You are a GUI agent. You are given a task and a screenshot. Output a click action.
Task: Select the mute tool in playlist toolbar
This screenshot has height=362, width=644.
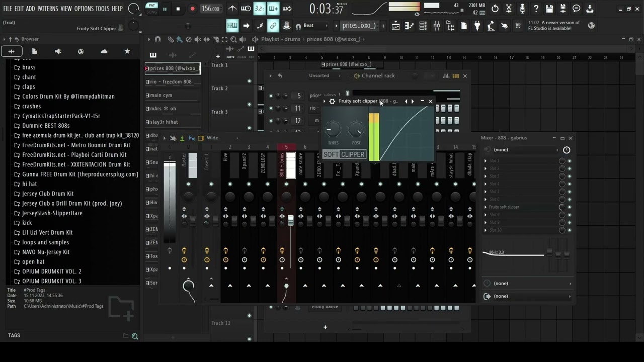coord(198,39)
